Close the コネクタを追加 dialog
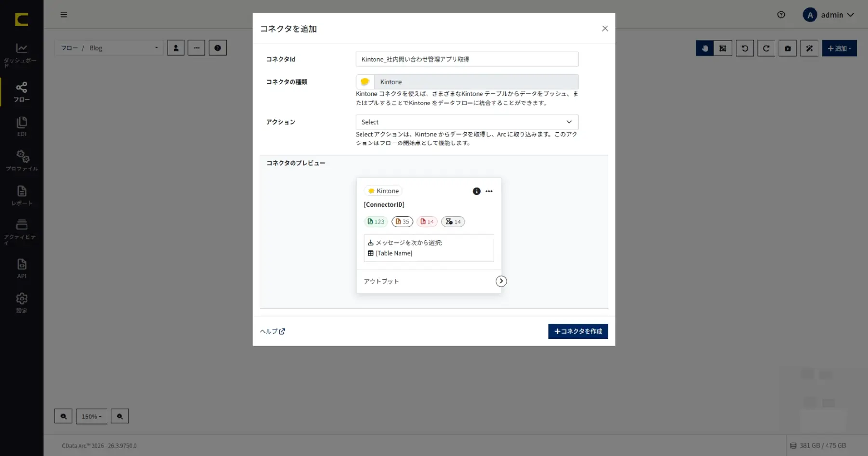 click(x=605, y=28)
